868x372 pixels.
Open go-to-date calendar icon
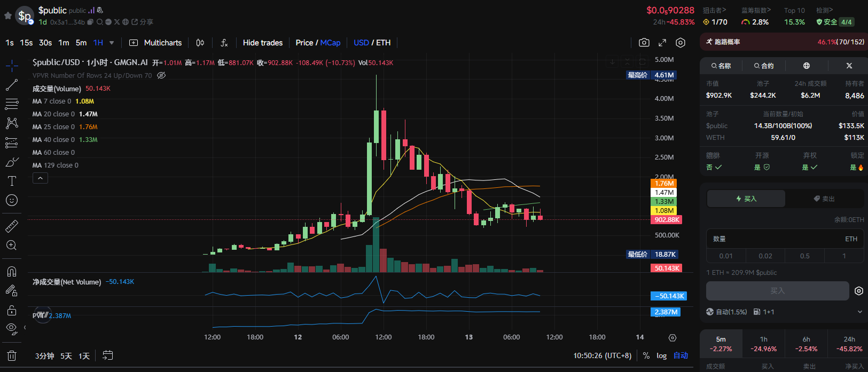pos(108,355)
